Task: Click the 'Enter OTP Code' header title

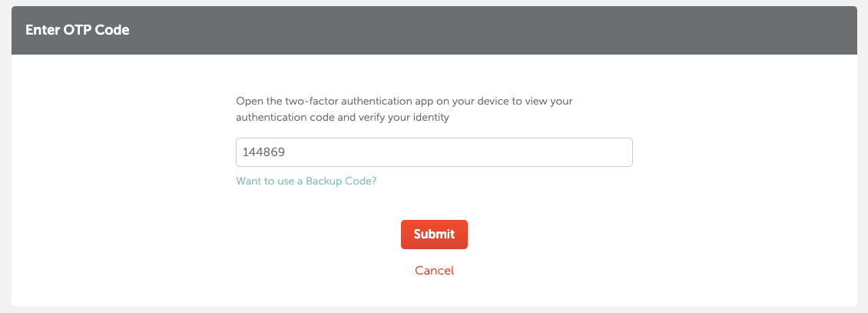Action: coord(78,30)
